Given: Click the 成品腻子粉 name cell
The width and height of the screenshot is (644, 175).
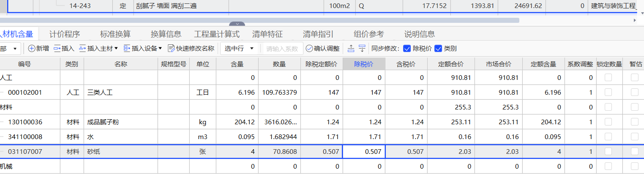Looking at the screenshot, I should [121, 122].
